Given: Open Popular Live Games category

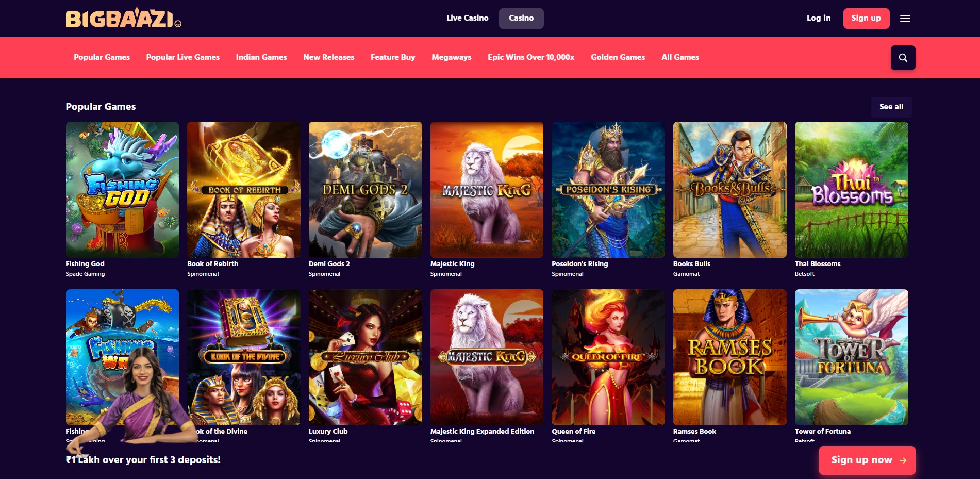Looking at the screenshot, I should 182,57.
